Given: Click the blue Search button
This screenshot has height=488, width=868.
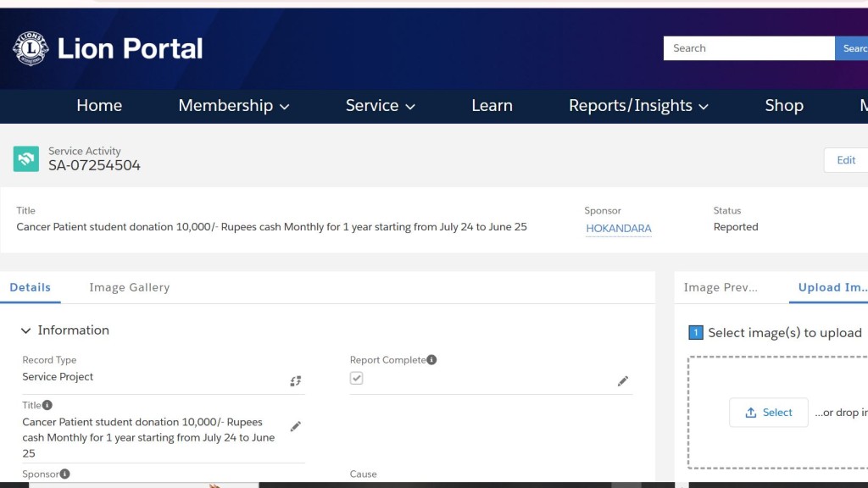Looking at the screenshot, I should (851, 48).
